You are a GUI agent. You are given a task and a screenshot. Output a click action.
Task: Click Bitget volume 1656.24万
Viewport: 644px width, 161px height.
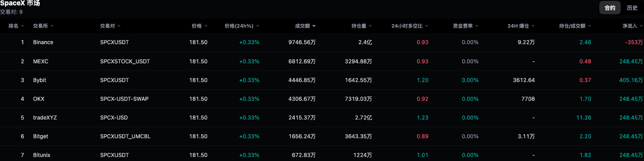(302, 136)
